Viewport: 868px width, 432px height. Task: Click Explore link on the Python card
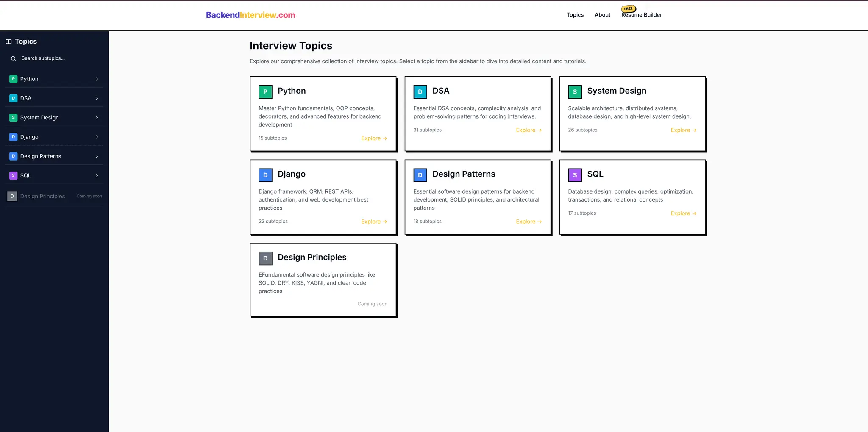pos(374,138)
